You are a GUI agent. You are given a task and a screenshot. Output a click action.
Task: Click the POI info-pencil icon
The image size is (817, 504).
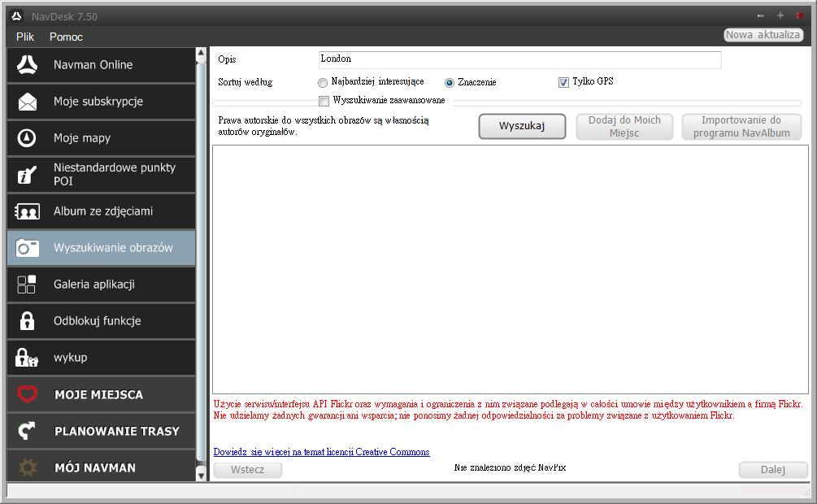[27, 175]
